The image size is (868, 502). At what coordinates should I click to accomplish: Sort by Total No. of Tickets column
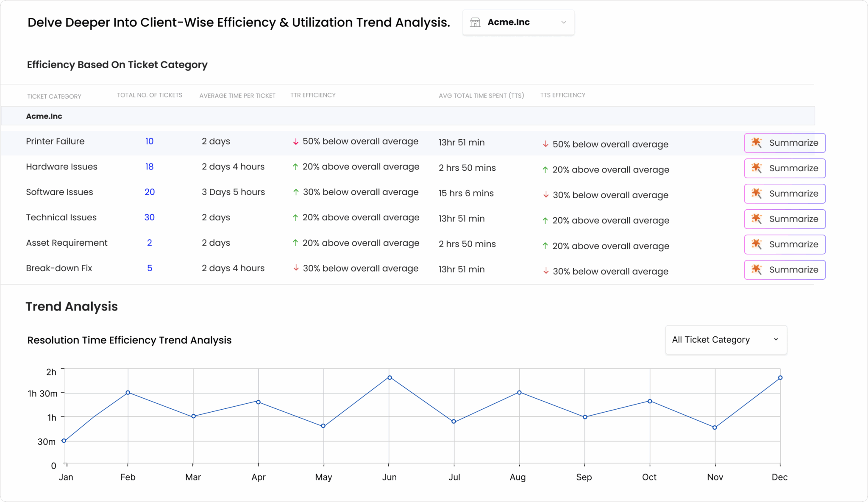(x=150, y=95)
